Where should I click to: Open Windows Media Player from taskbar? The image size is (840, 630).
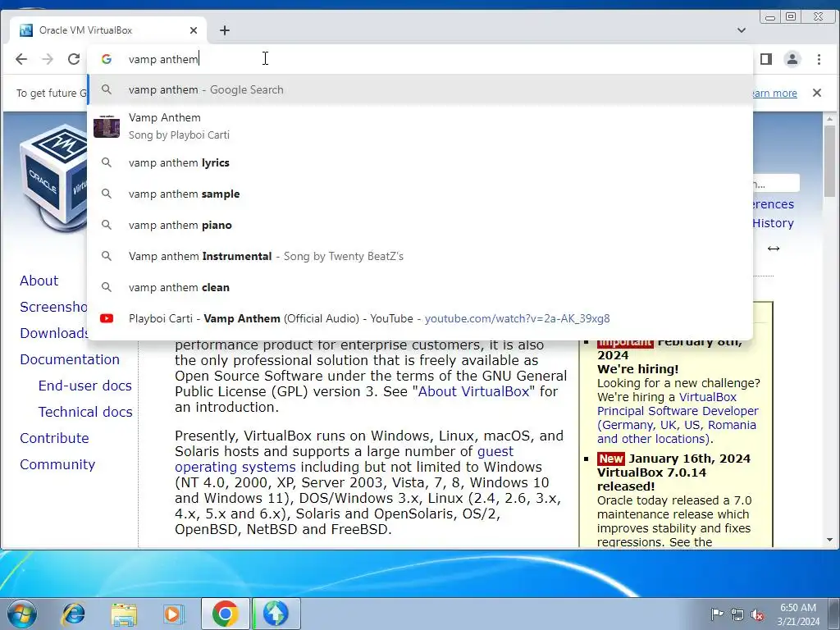coord(174,614)
